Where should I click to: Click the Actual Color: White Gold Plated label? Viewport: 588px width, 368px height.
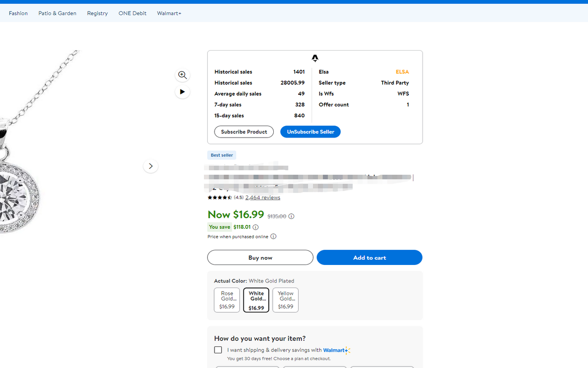[x=254, y=281]
